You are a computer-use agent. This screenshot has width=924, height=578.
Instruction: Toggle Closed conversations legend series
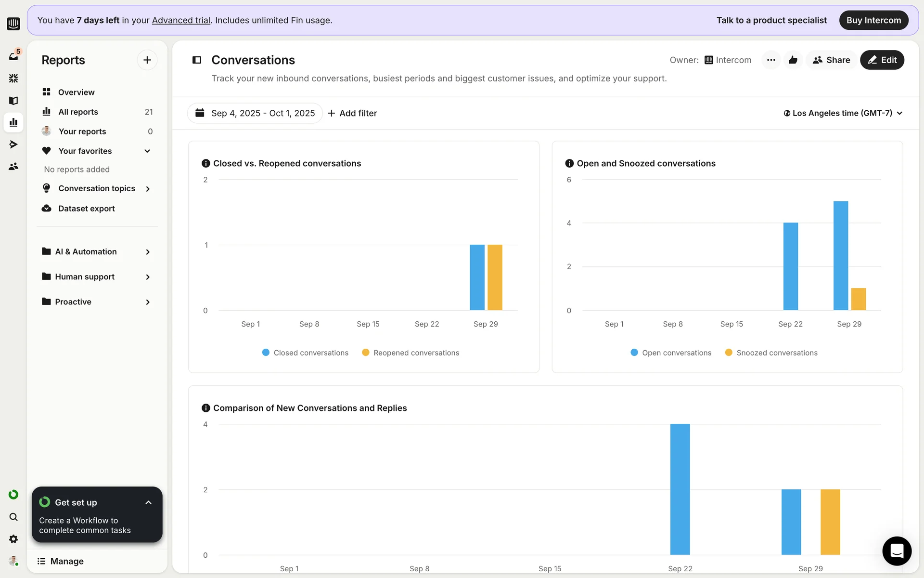click(x=305, y=353)
